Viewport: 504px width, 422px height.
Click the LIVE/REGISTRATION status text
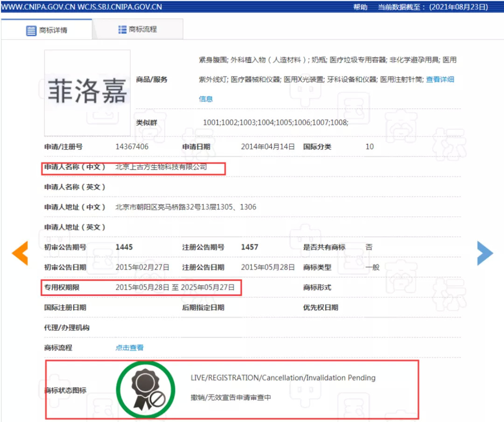pos(283,378)
